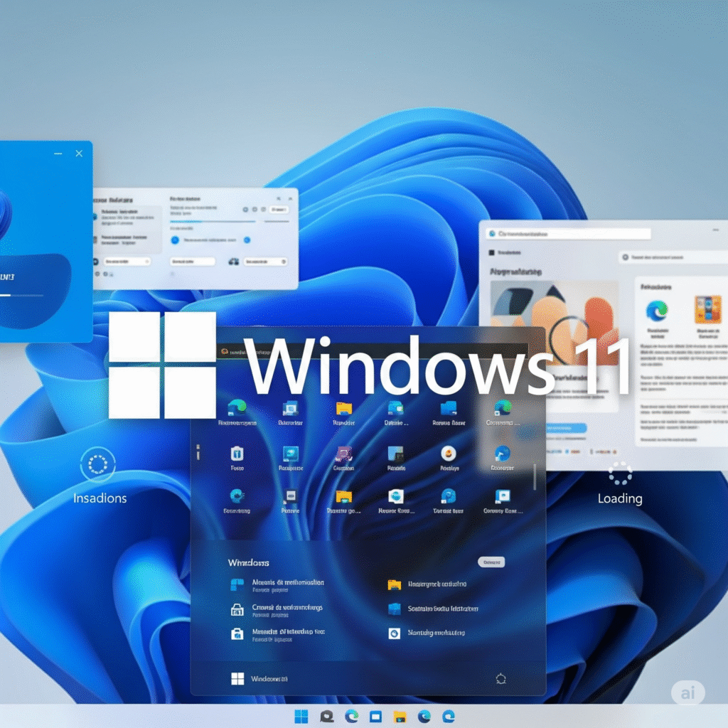Click the address bar in the right window
This screenshot has height=728, width=728.
coord(568,233)
